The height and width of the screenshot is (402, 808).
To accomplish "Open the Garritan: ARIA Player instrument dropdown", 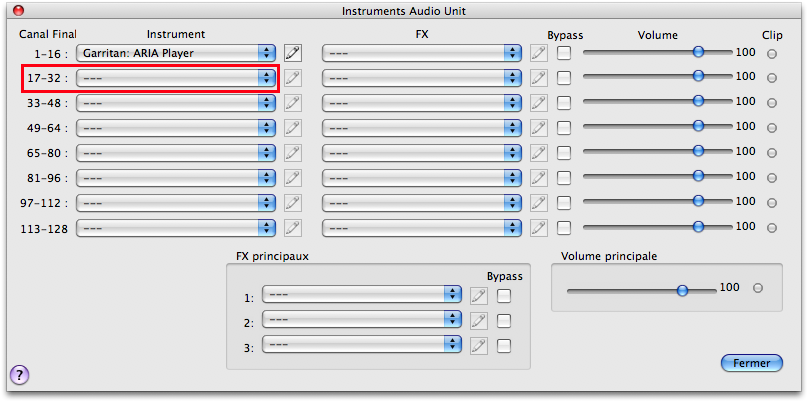I will [x=177, y=52].
